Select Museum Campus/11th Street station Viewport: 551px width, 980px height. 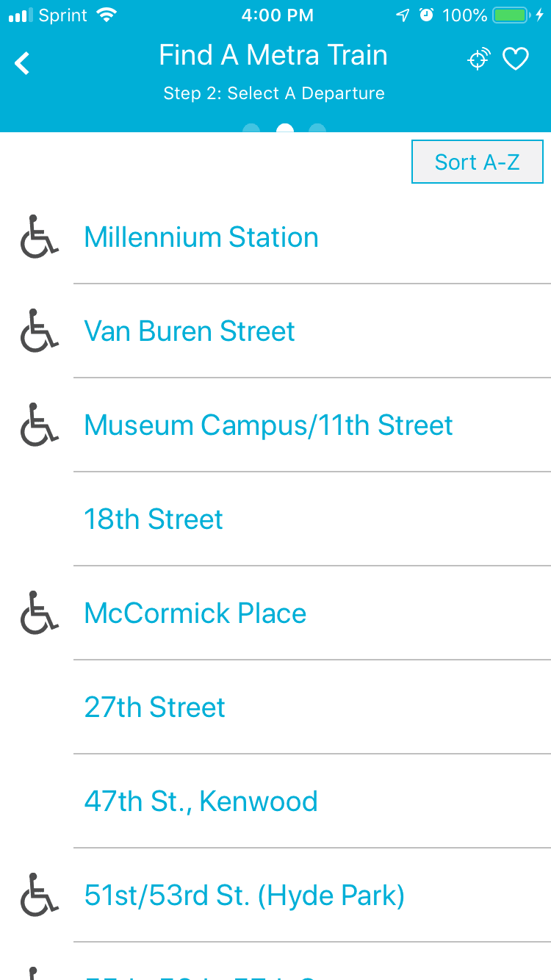[268, 425]
